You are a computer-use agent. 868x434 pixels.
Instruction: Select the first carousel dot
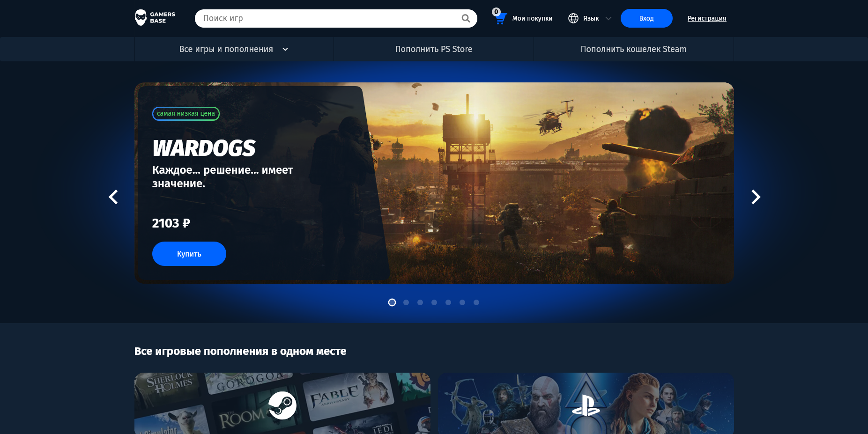392,302
